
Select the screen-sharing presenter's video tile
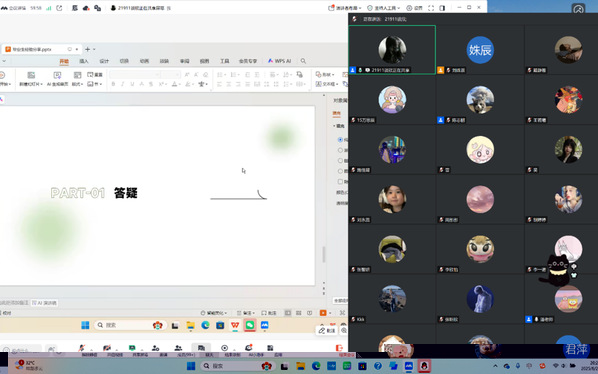(x=392, y=50)
